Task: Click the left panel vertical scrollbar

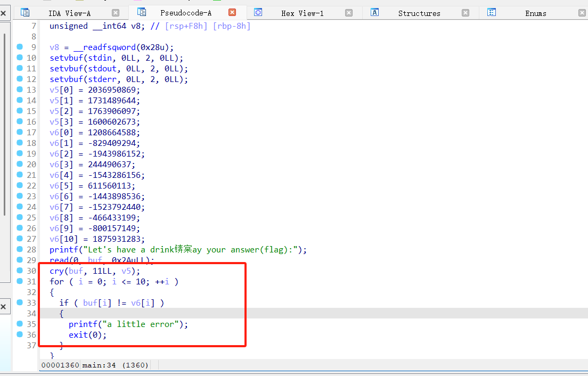Action: tap(4, 122)
